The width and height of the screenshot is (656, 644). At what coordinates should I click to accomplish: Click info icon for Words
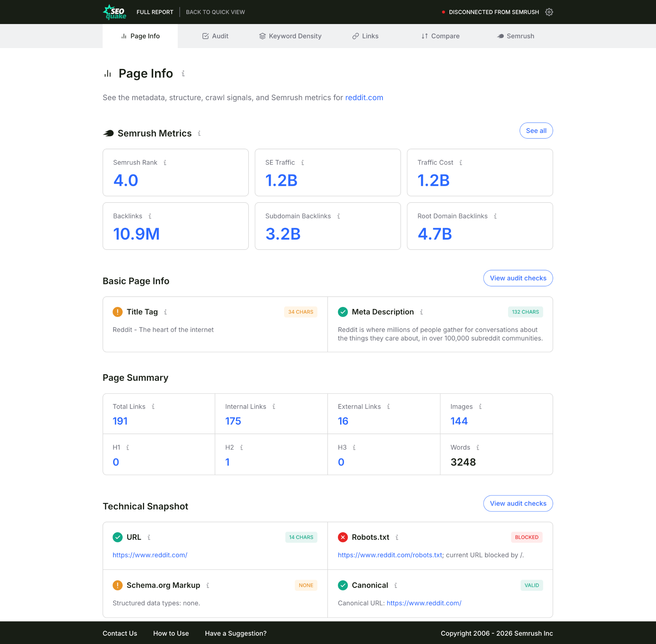(478, 448)
